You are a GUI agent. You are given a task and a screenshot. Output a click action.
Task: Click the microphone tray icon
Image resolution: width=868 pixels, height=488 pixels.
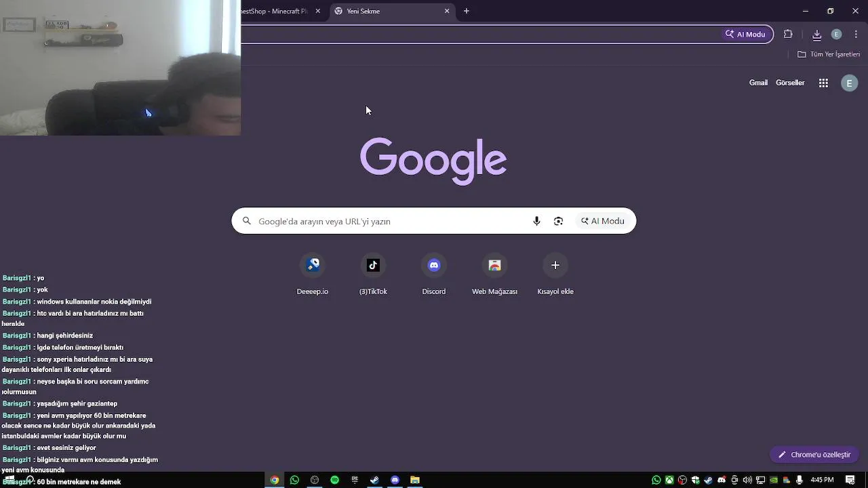(x=800, y=480)
